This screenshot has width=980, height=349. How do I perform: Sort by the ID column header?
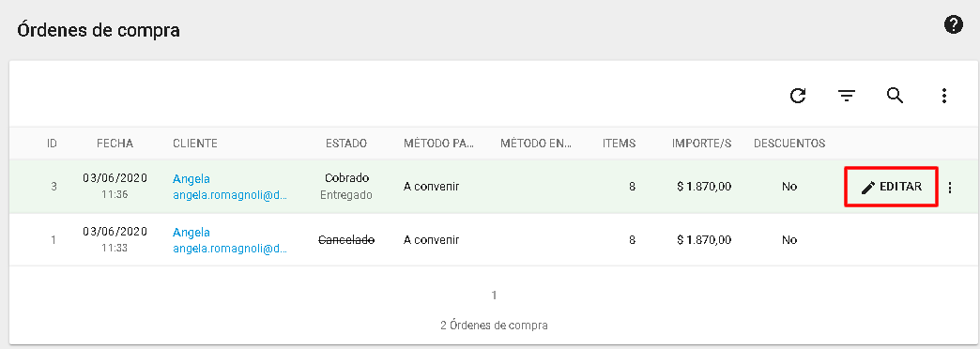53,143
